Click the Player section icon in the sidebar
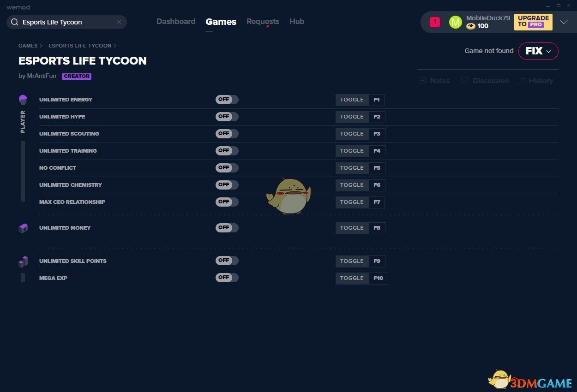 click(x=23, y=99)
